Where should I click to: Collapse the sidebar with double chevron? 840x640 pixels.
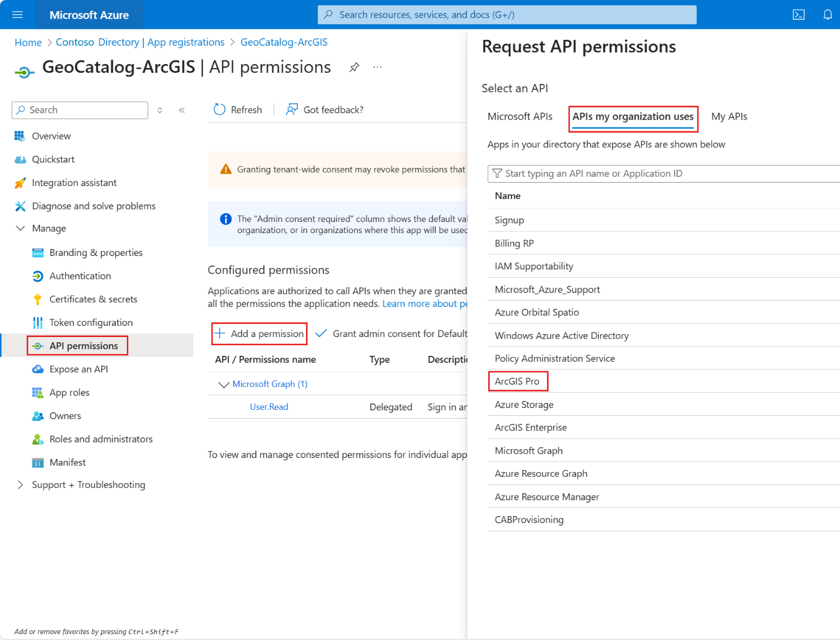tap(182, 110)
